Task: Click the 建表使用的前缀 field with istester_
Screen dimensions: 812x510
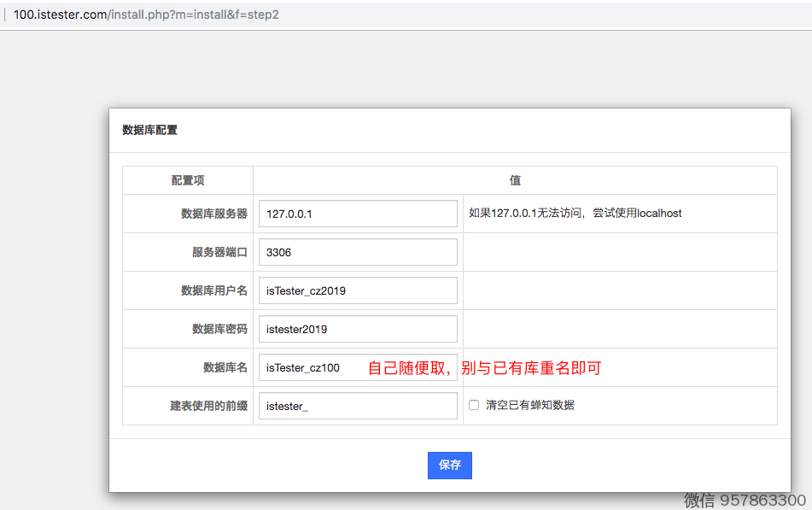Action: tap(358, 406)
